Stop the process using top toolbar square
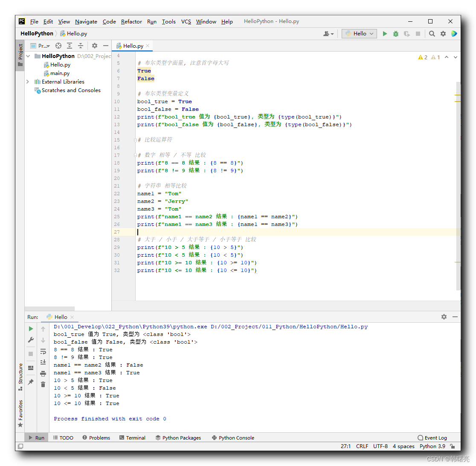 click(418, 34)
